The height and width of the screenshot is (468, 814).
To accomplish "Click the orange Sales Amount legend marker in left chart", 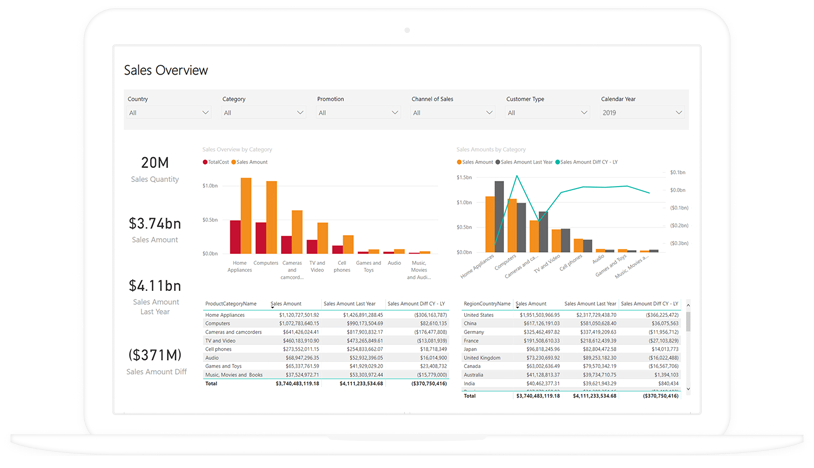I will 234,161.
